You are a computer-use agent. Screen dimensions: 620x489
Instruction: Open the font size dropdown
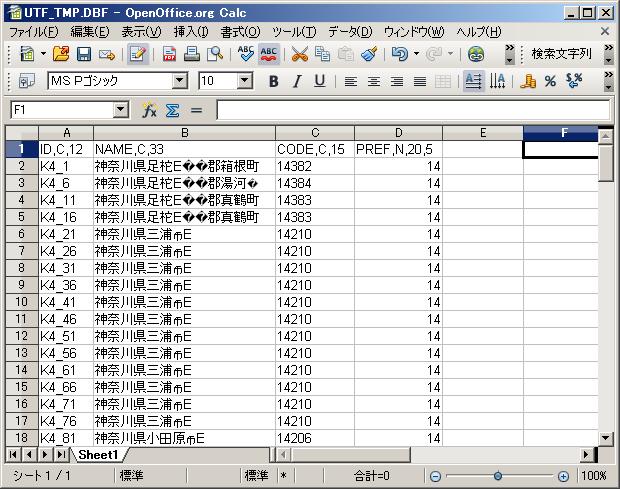click(245, 81)
